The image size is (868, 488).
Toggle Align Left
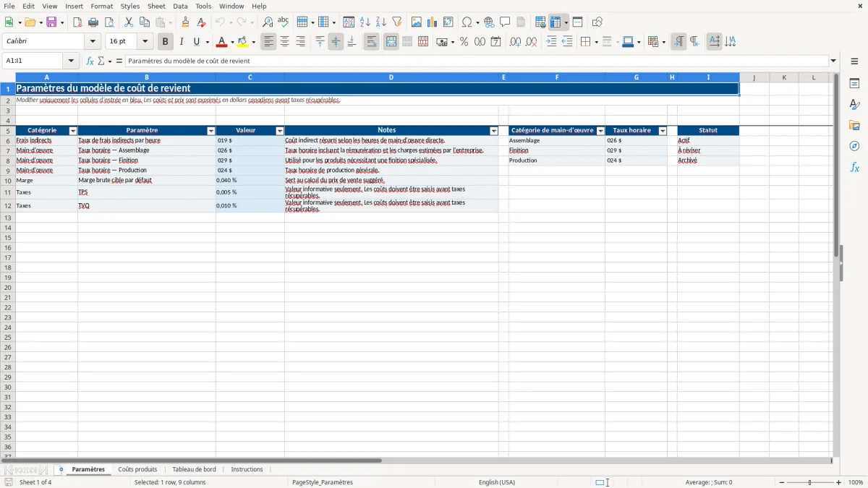[x=269, y=42]
